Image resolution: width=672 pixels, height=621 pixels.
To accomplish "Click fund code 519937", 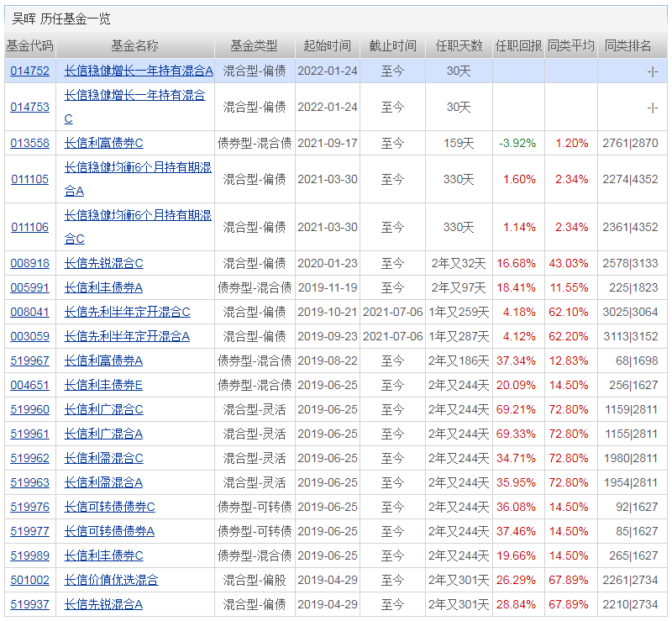I will [29, 604].
